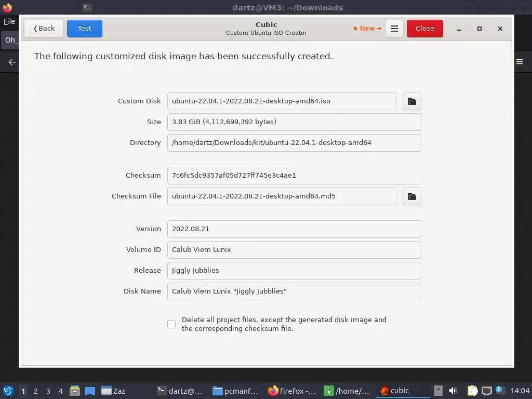The width and height of the screenshot is (532, 399).
Task: Switch to workspace 3 in pager
Action: tap(48, 391)
